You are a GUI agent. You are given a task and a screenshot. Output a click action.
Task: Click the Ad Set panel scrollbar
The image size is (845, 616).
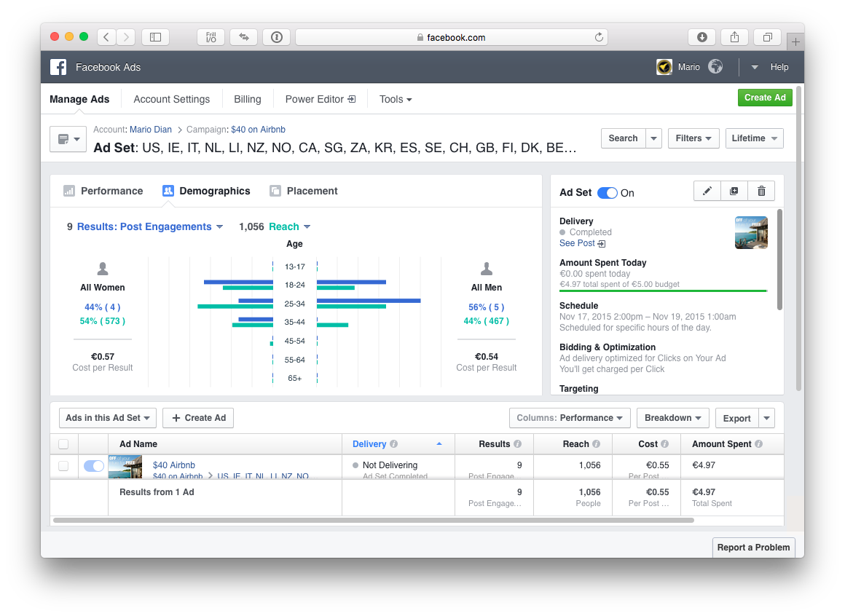[779, 259]
